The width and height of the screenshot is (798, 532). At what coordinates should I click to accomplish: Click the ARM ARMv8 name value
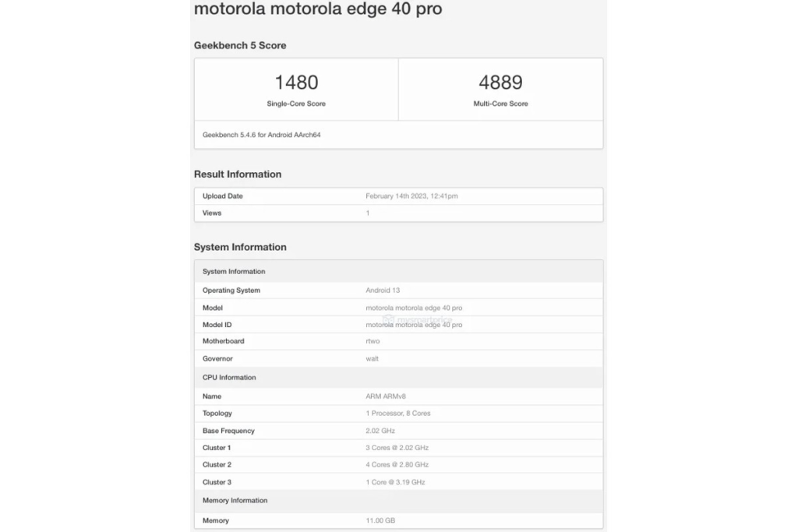click(385, 396)
